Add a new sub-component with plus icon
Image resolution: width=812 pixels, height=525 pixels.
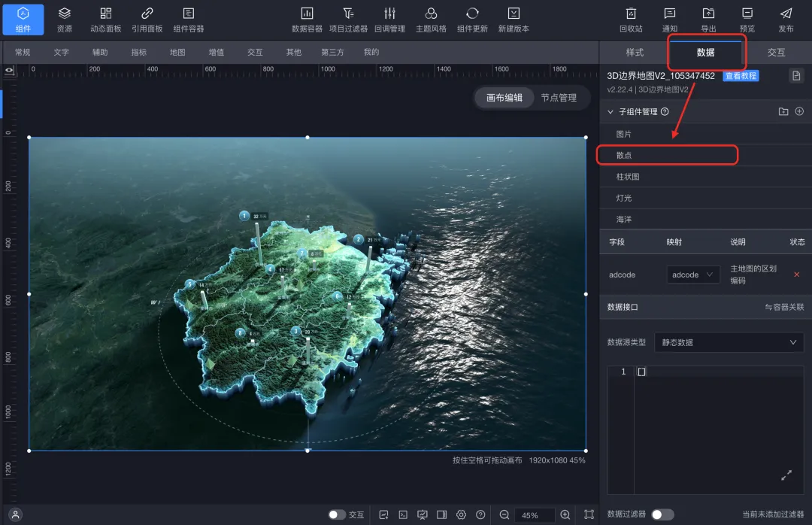tap(799, 111)
